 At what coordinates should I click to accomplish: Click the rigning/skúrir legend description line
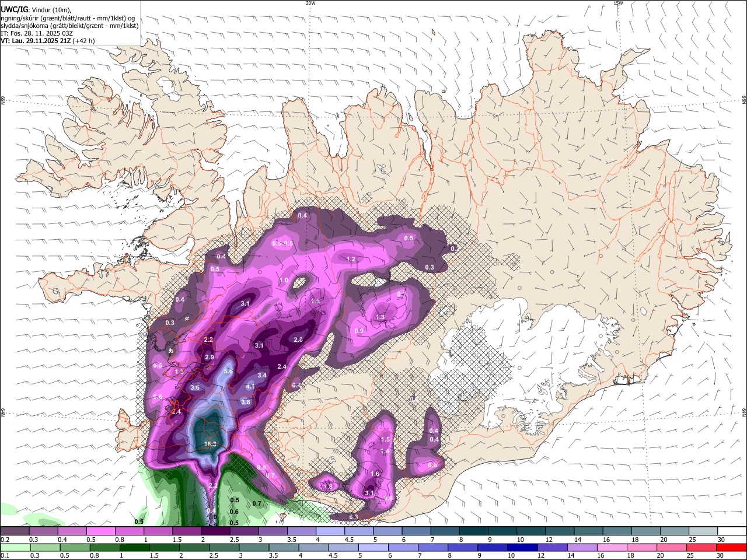pyautogui.click(x=67, y=17)
